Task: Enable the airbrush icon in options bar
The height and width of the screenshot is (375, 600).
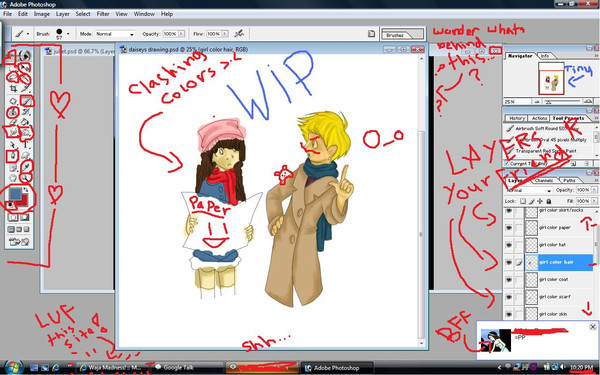Action: [239, 34]
